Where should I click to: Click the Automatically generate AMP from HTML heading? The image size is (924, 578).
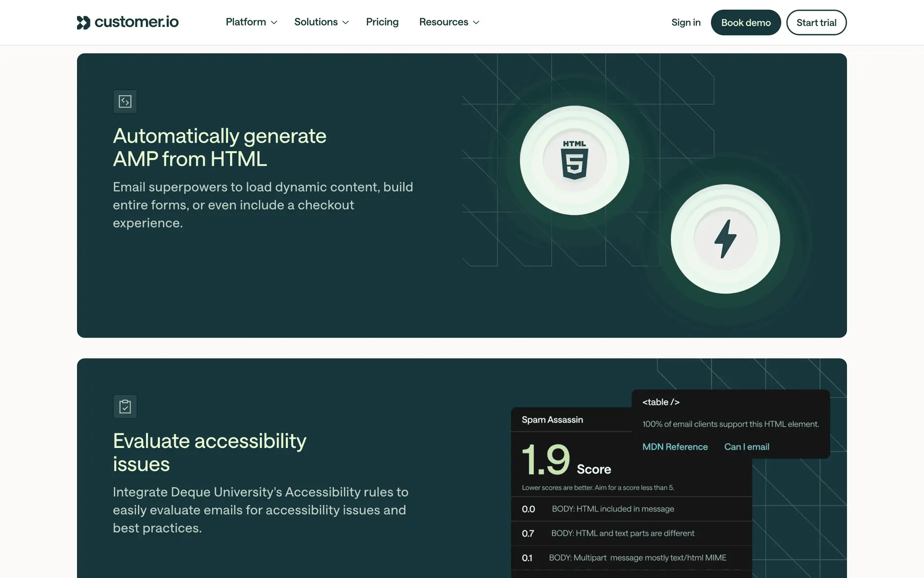219,147
